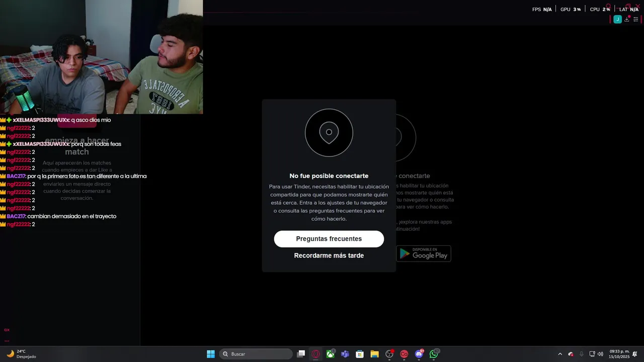
Task: Click the CPU 2 % overlay stat
Action: tap(600, 10)
